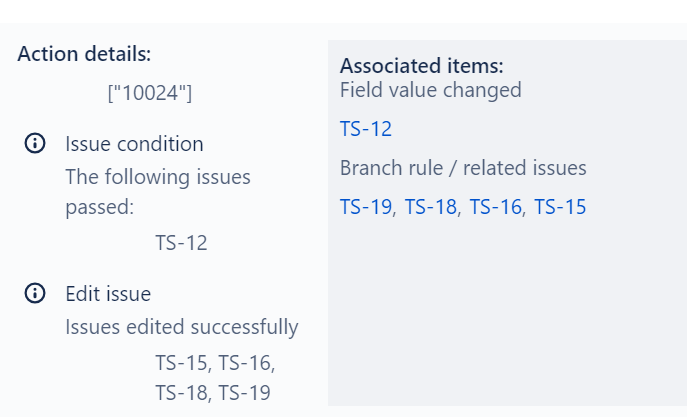This screenshot has height=417, width=687.
Task: Click TS-15 in the edited issues list
Action: point(181,363)
